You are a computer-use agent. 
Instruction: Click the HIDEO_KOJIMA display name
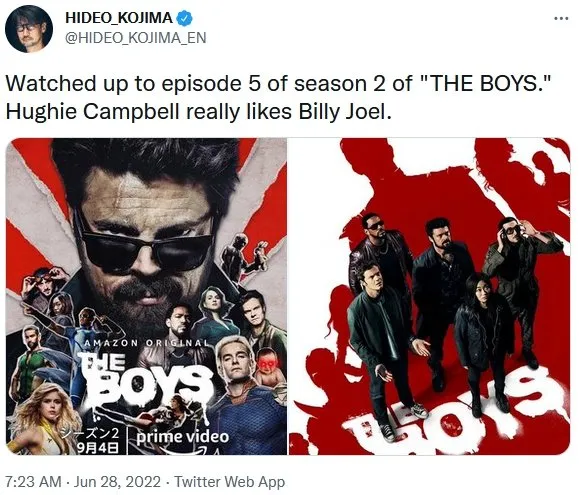119,18
